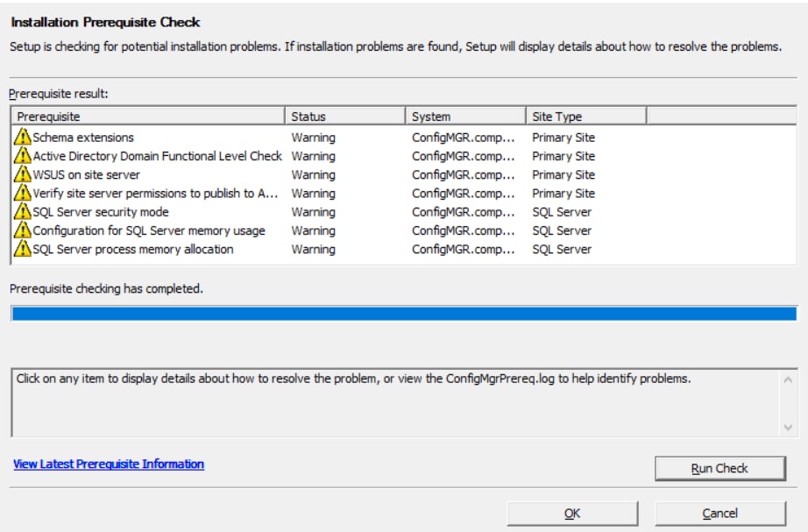Click the details box scrollbar up arrow
Screen dimensions: 808x532
(788, 379)
